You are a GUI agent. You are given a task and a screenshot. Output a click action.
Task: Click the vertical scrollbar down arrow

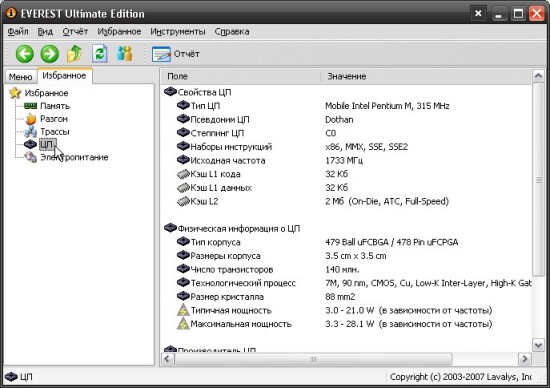pos(538,345)
